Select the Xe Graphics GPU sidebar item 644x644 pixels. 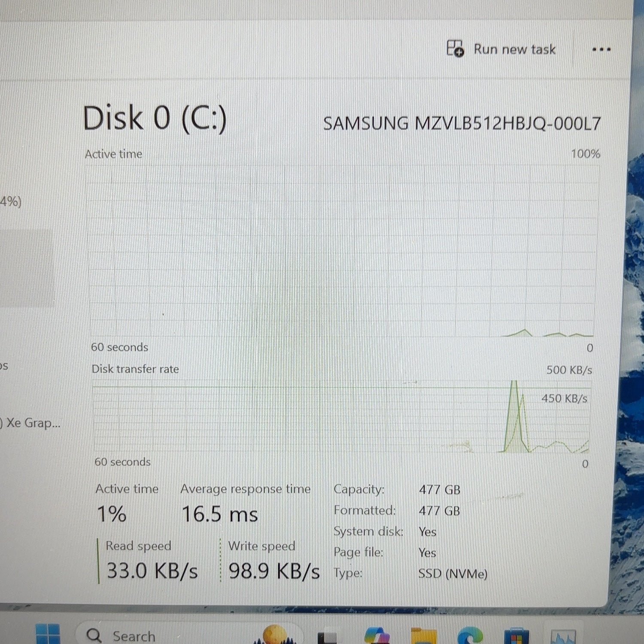30,423
